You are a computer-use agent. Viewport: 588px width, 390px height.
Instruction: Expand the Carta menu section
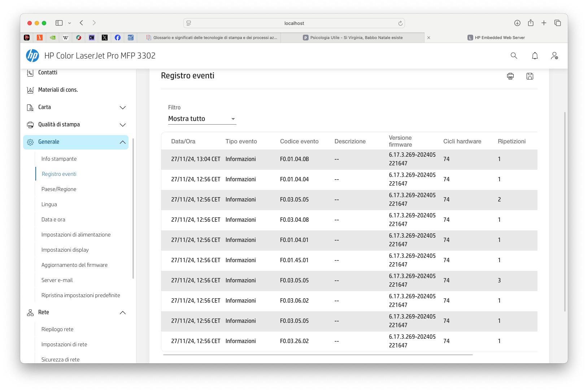tap(122, 108)
